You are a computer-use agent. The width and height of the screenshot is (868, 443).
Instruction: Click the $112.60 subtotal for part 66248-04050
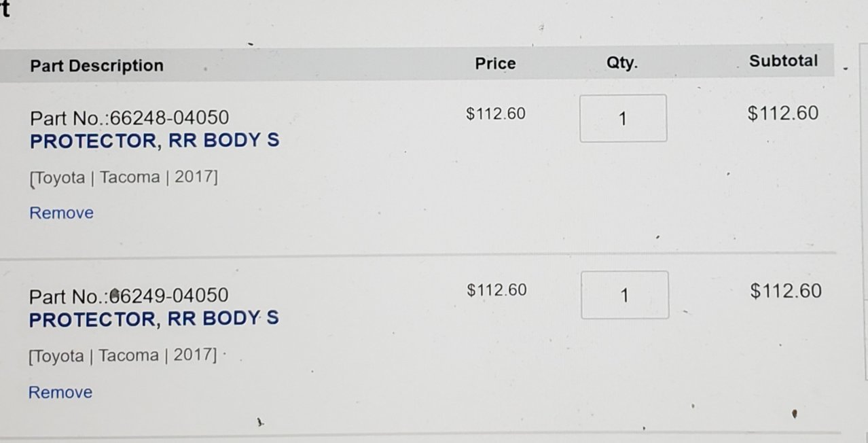pos(783,113)
